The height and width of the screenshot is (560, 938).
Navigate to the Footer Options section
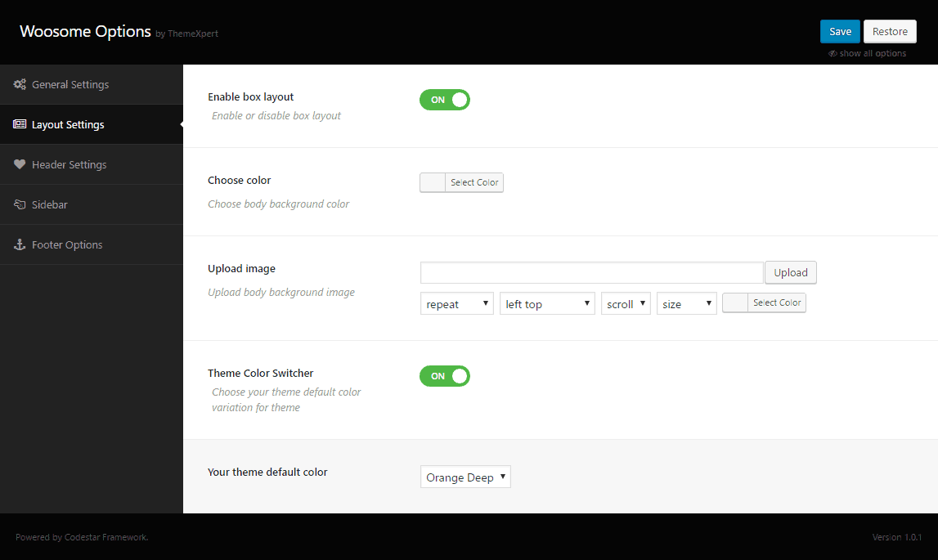pos(67,244)
